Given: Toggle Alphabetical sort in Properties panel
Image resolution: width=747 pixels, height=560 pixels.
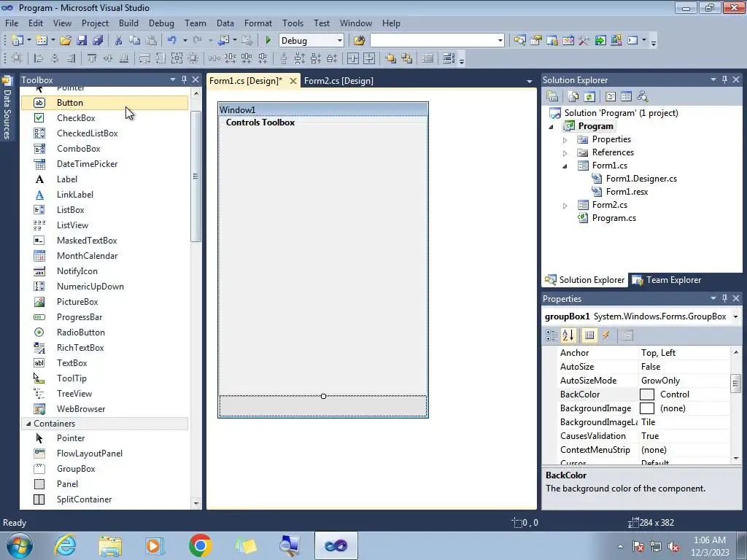Looking at the screenshot, I should pos(568,335).
